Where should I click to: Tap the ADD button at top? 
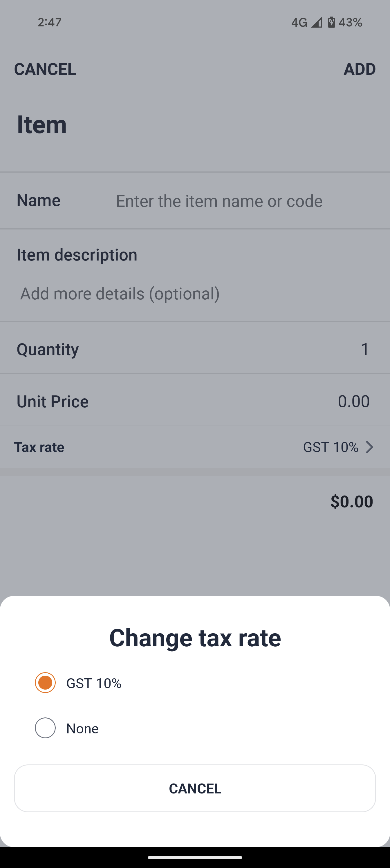359,69
